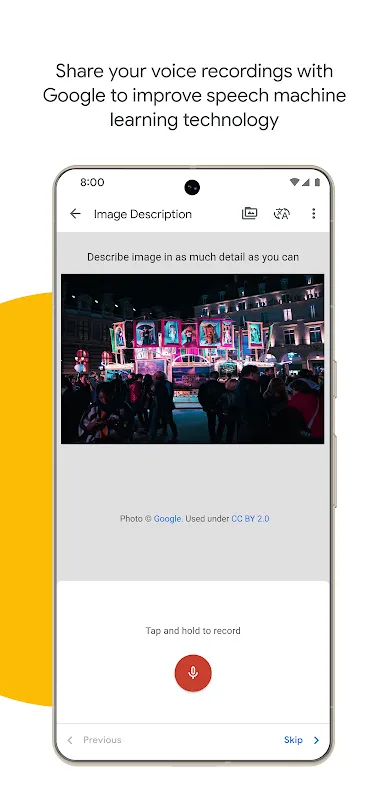Tap the night street festival photo
Viewport: 389px width, 800px height.
(x=192, y=359)
